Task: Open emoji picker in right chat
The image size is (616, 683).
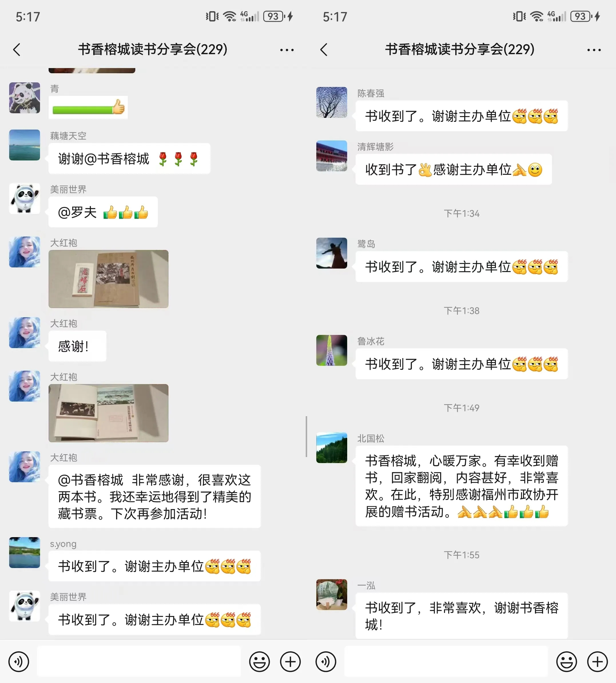Action: coord(566,661)
